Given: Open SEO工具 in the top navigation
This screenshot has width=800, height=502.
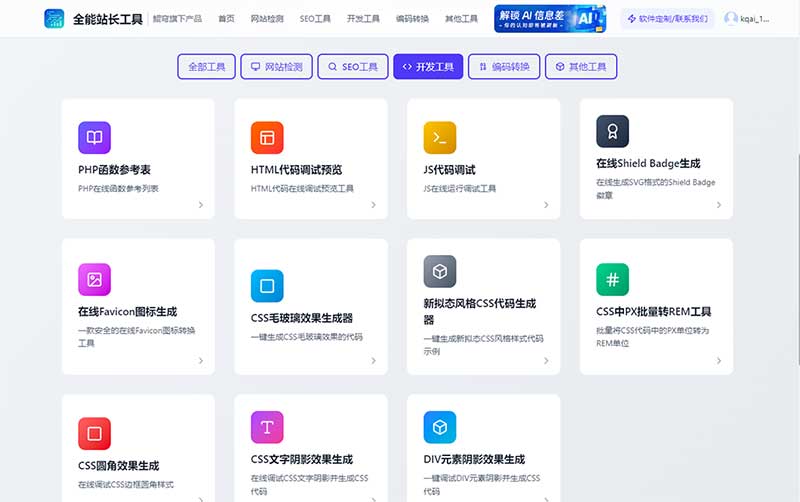Looking at the screenshot, I should tap(315, 19).
